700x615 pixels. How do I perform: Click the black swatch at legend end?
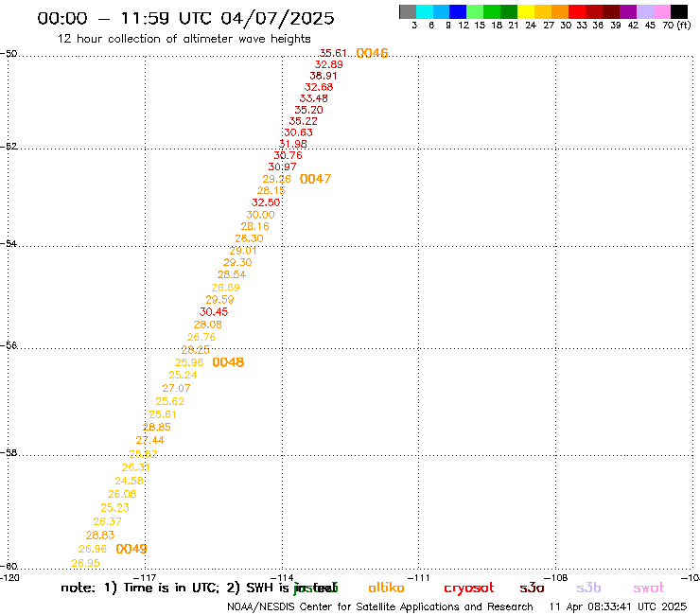(678, 11)
